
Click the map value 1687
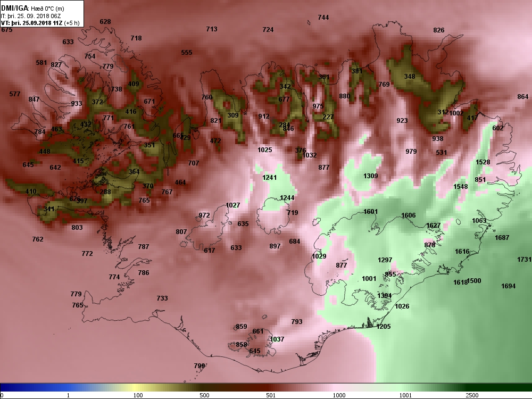[x=502, y=238]
